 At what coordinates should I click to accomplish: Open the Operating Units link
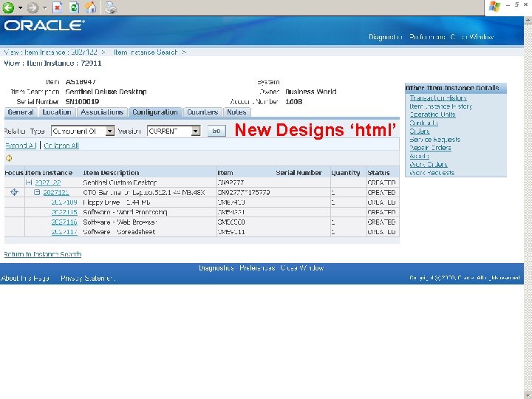coord(432,115)
